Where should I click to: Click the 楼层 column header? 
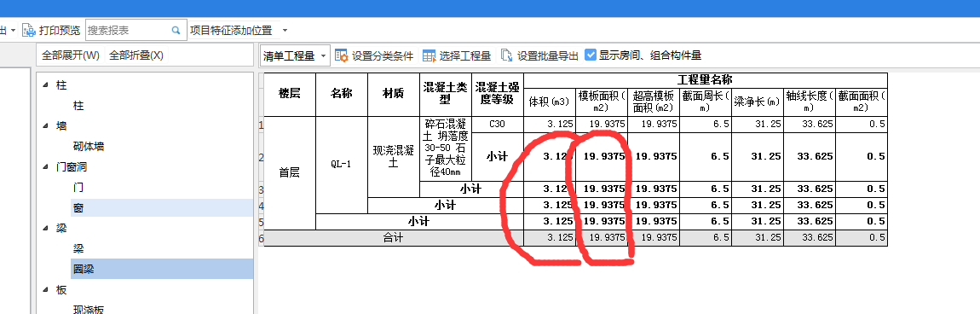coord(290,94)
